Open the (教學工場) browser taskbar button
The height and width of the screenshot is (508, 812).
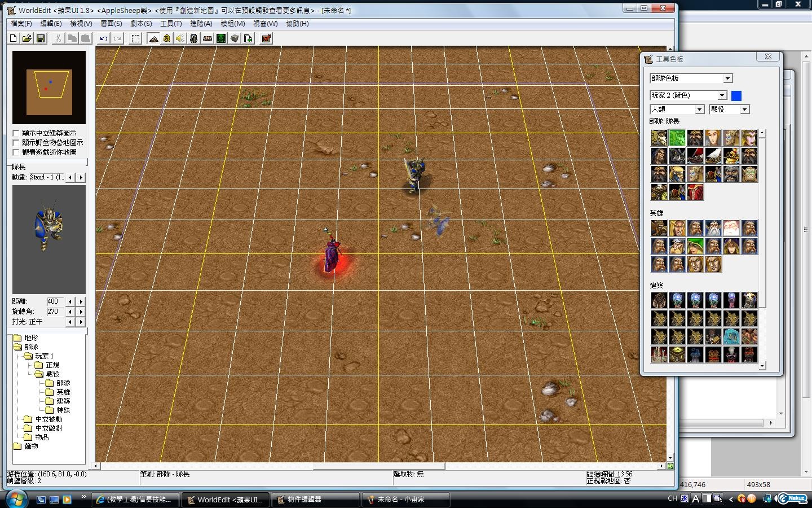pyautogui.click(x=135, y=500)
